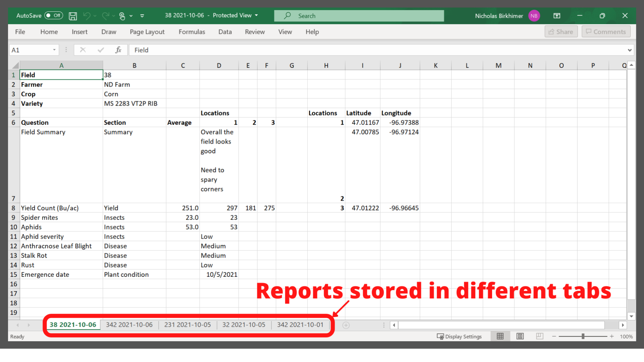The image size is (644, 362).
Task: Switch to the Insert tab
Action: pos(79,32)
